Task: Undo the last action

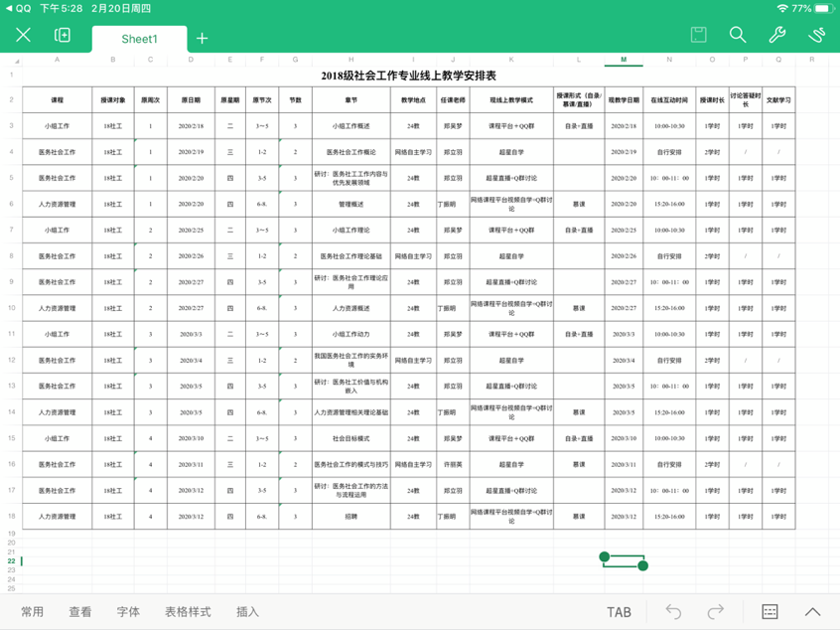Action: pyautogui.click(x=674, y=612)
